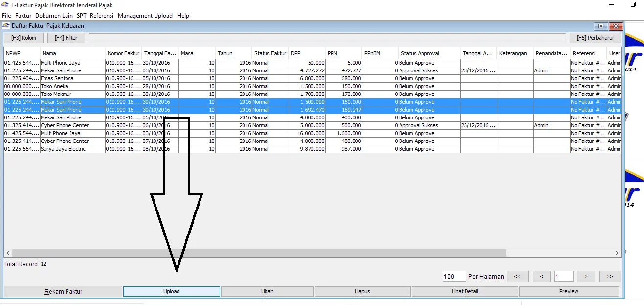Screen dimensions: 644x305
Task: Click the Ubah button
Action: pos(267,291)
